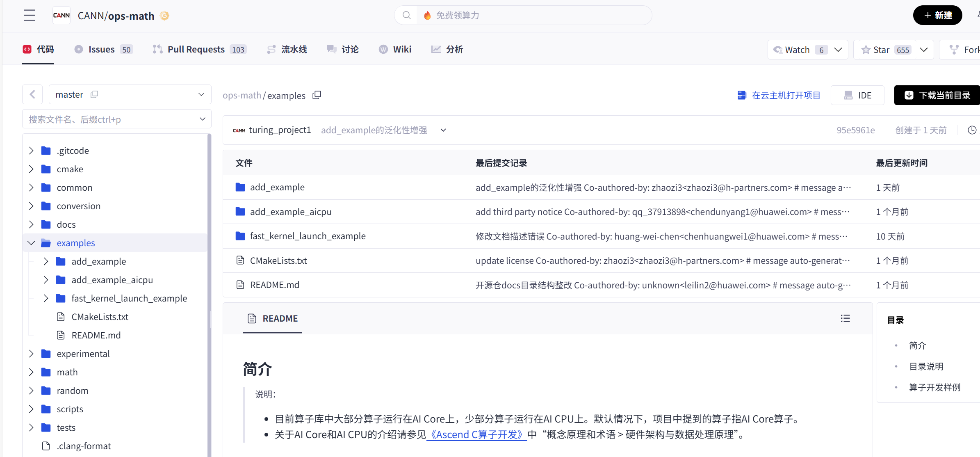Watch the repository

(797, 50)
